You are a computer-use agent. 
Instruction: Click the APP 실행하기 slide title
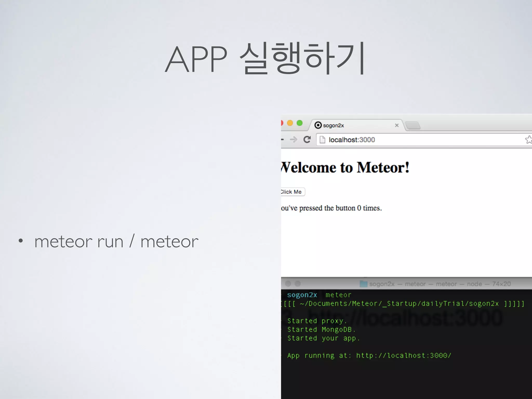[x=265, y=58]
